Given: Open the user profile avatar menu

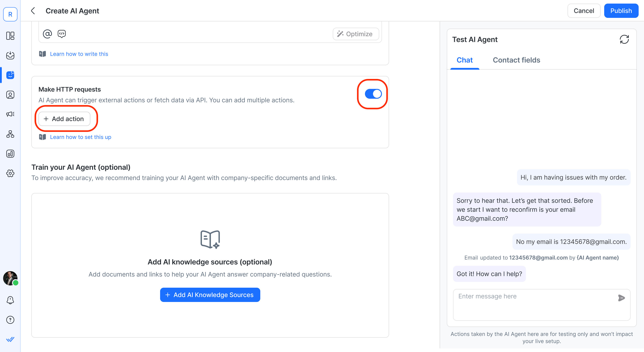Looking at the screenshot, I should pyautogui.click(x=10, y=278).
